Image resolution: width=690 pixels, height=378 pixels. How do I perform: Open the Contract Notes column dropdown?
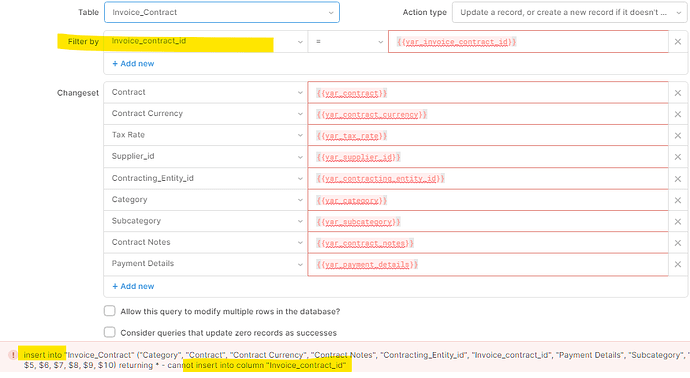click(206, 242)
